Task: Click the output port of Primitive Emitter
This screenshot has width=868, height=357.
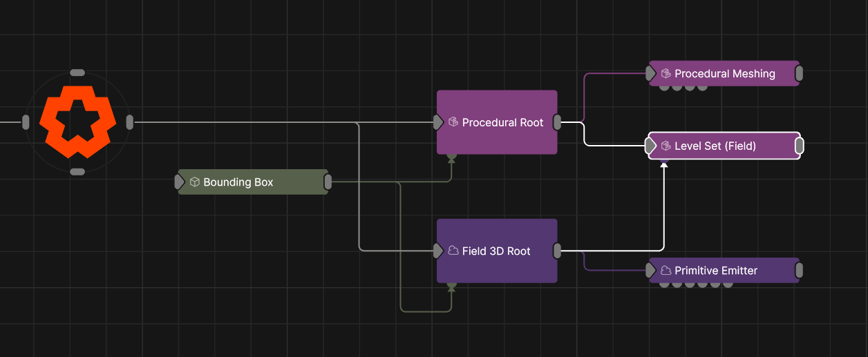Action: (x=799, y=271)
